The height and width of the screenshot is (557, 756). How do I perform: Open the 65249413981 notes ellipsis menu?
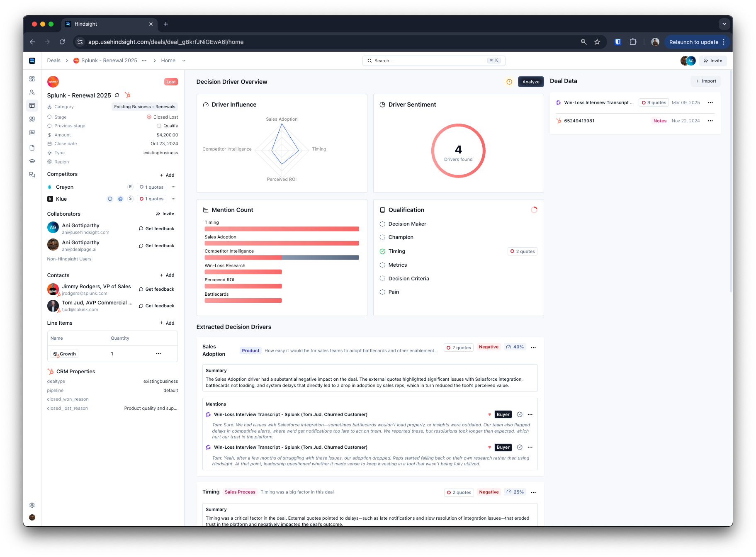point(710,121)
